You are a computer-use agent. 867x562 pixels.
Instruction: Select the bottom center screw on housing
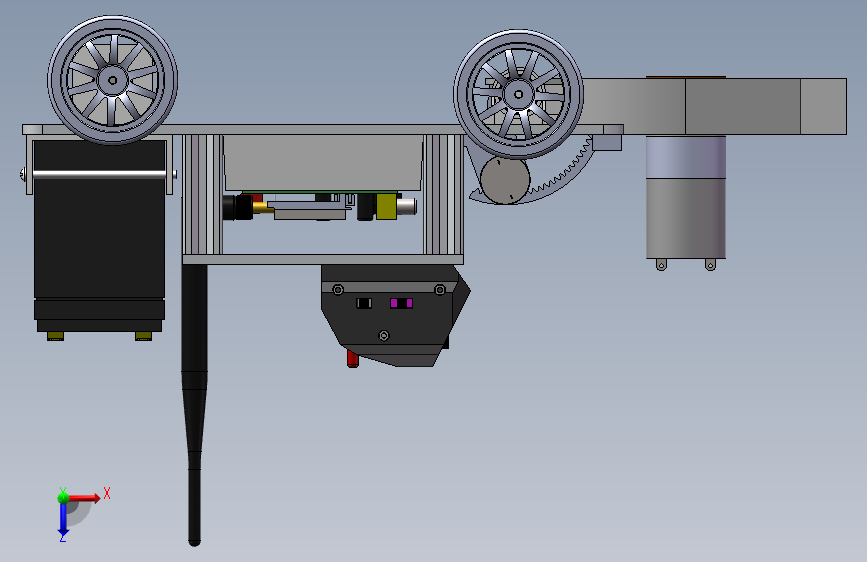coord(384,336)
